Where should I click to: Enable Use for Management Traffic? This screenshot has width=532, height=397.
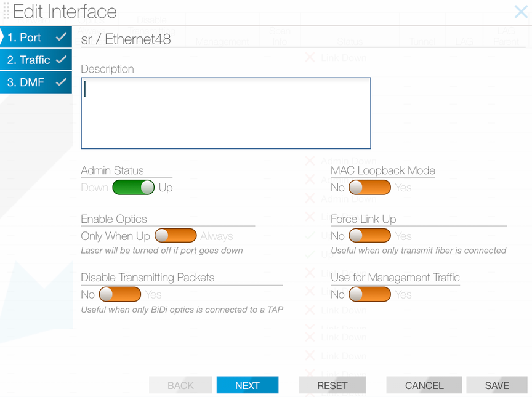pos(369,294)
